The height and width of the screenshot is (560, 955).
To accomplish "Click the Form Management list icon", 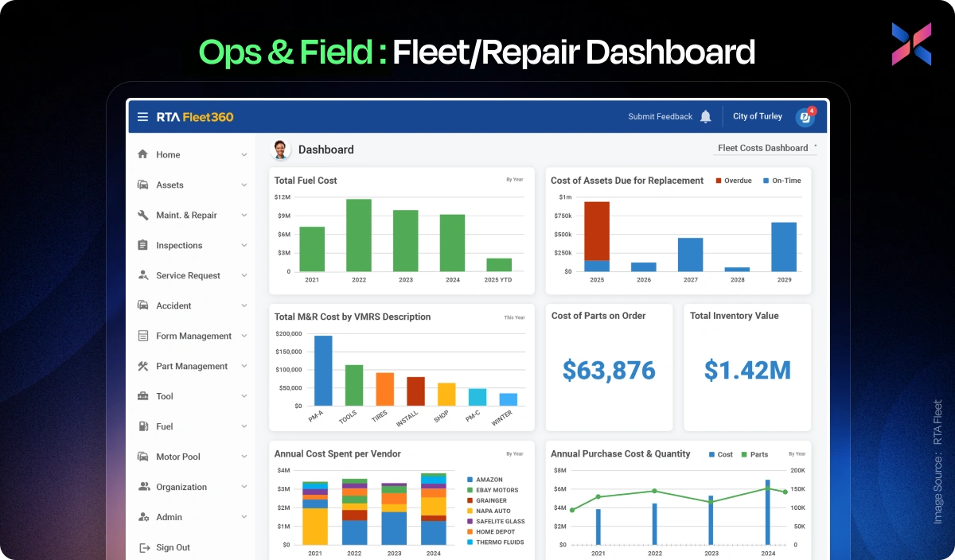I will 142,336.
